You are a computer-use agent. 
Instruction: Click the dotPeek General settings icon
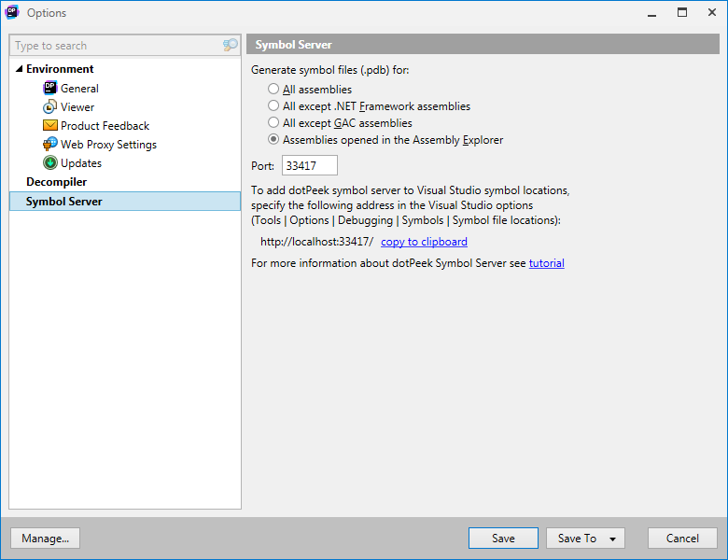[50, 88]
